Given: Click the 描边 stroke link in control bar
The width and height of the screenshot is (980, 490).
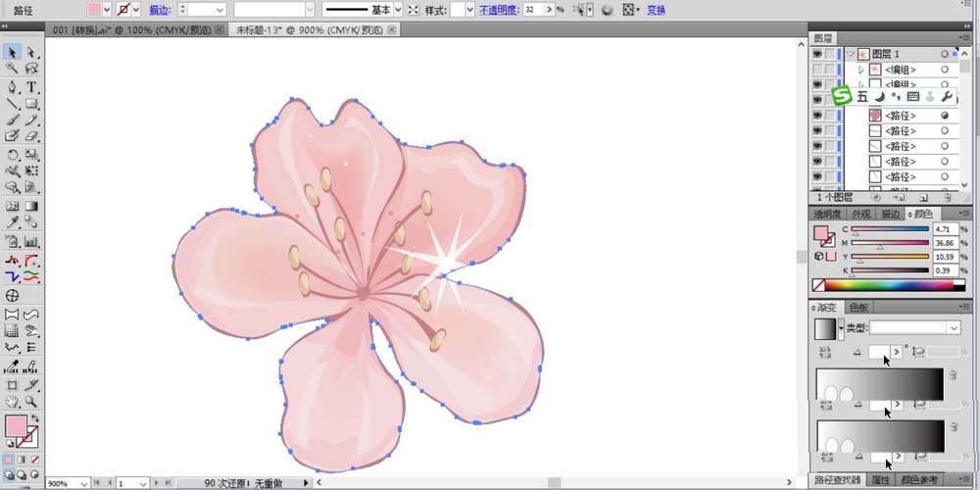Looking at the screenshot, I should point(158,10).
